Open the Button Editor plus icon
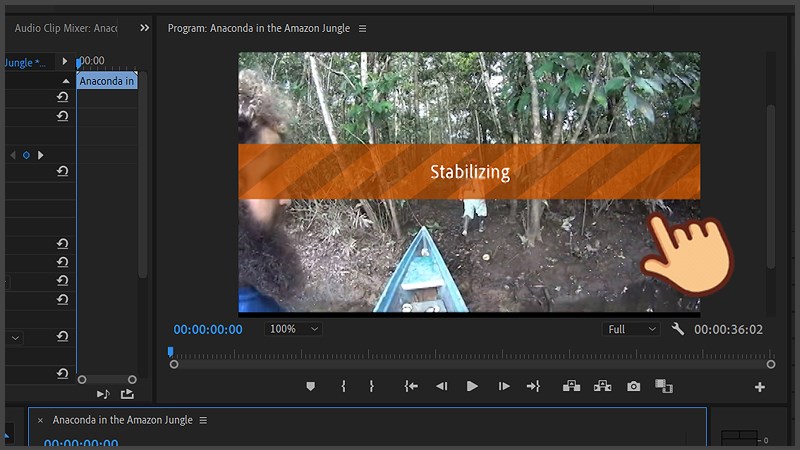 760,387
